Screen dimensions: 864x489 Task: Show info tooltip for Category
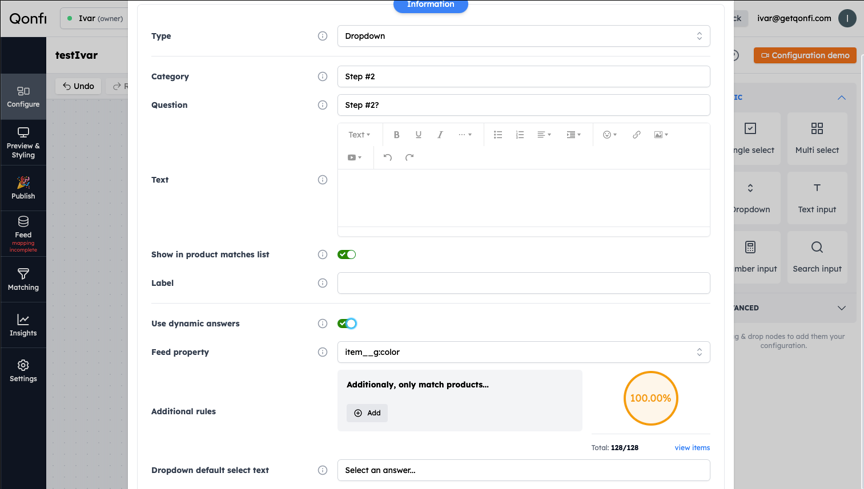click(x=322, y=77)
